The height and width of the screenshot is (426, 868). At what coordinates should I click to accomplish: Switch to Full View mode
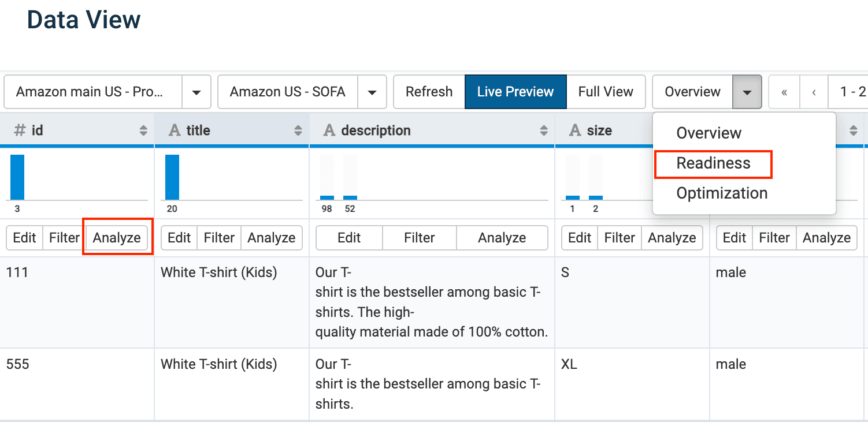click(x=606, y=92)
